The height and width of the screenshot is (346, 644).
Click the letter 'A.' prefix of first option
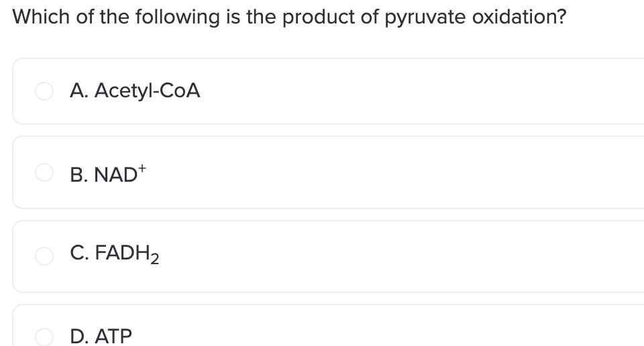pyautogui.click(x=79, y=91)
